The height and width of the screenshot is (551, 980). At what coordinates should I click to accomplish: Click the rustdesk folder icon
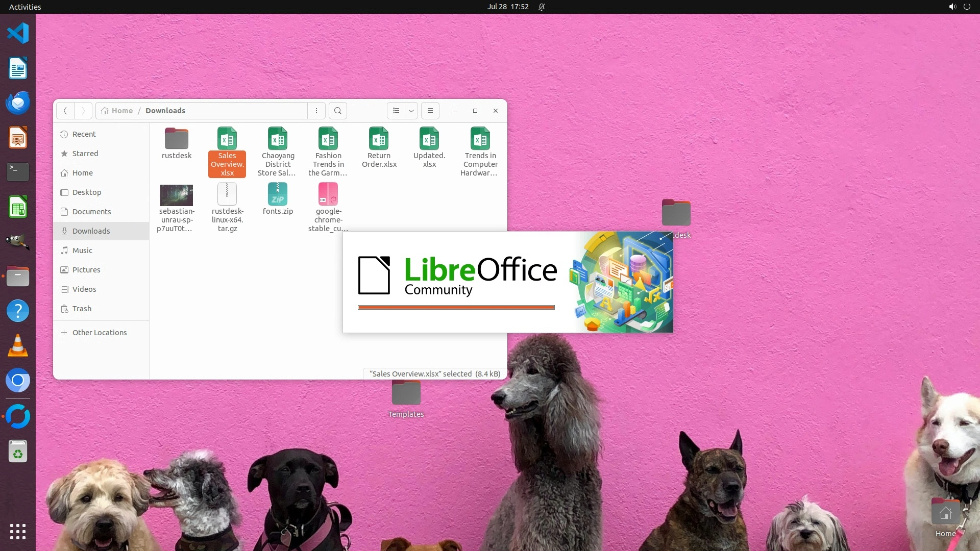(177, 139)
